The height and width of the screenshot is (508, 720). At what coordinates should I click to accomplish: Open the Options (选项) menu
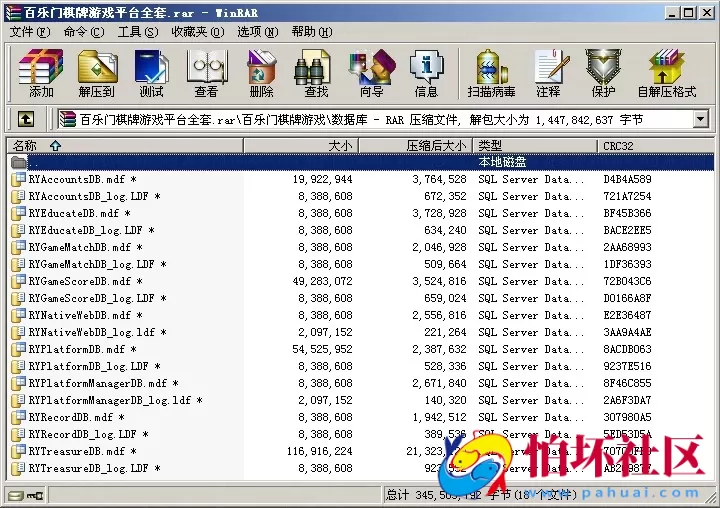[258, 32]
